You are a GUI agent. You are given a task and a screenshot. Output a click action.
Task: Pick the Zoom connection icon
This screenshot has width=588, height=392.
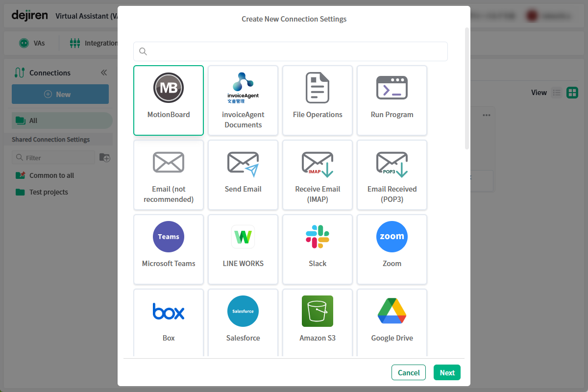click(392, 237)
